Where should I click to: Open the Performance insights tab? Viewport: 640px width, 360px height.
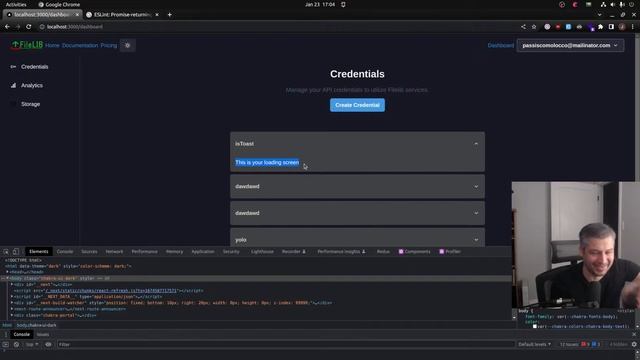click(x=341, y=252)
